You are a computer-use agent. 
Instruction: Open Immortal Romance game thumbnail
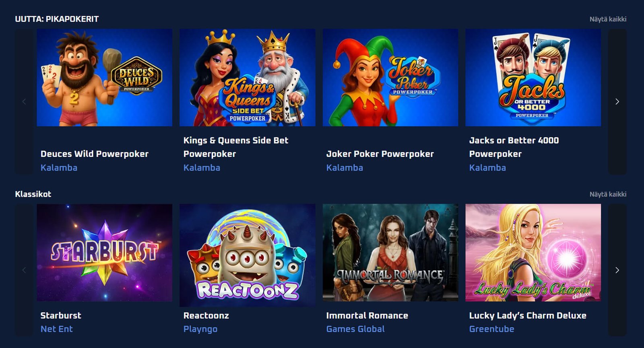[x=390, y=252]
